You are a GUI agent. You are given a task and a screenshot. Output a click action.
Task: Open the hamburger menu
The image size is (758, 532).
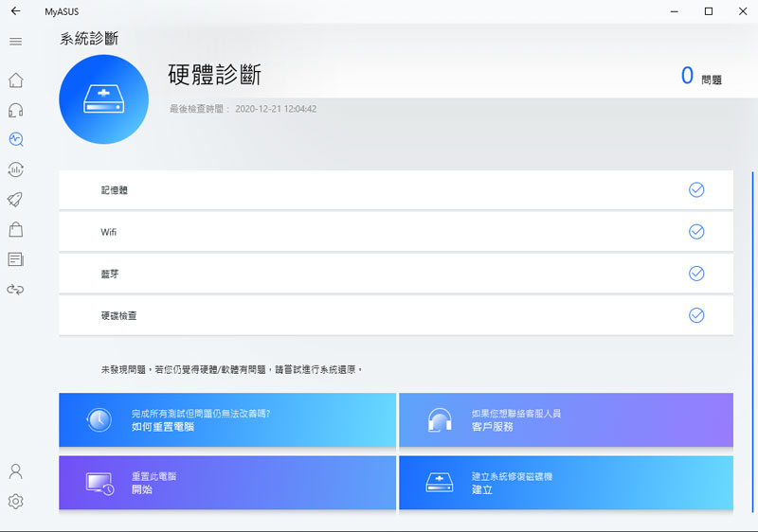pyautogui.click(x=15, y=42)
